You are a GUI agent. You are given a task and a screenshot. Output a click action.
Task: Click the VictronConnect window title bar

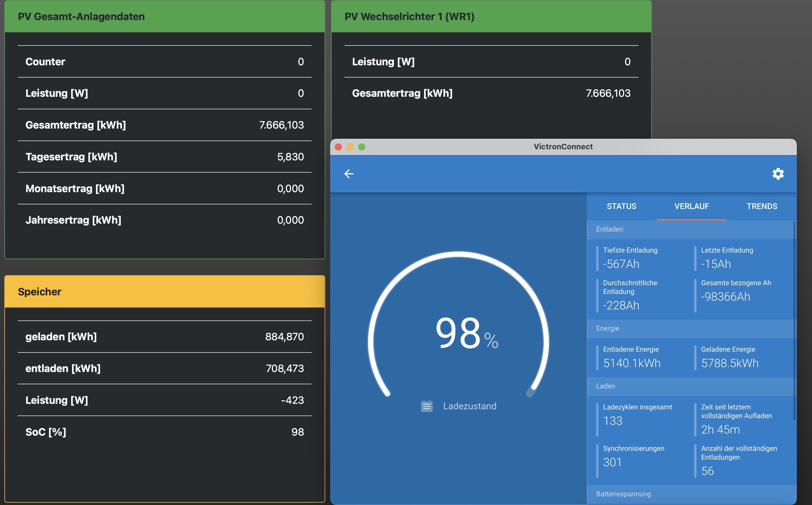coord(563,147)
